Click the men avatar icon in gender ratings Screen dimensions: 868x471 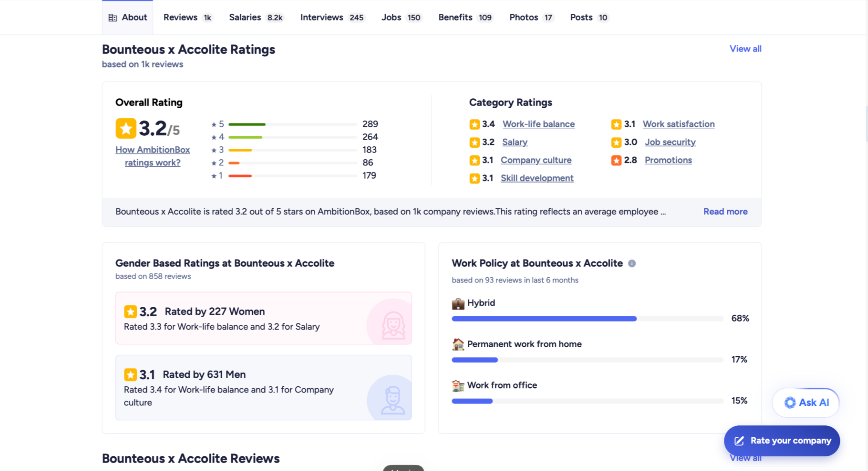coord(393,400)
